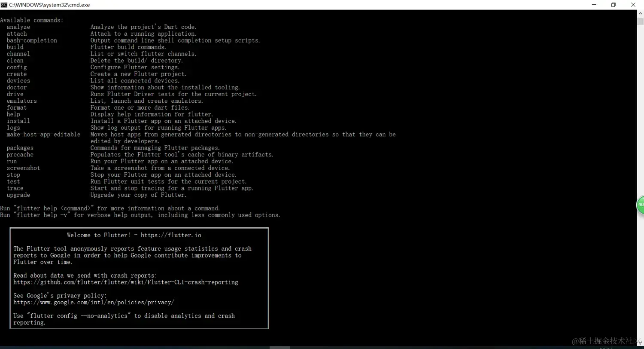
Task: Click the "screenshot" command name
Action: tap(24, 168)
